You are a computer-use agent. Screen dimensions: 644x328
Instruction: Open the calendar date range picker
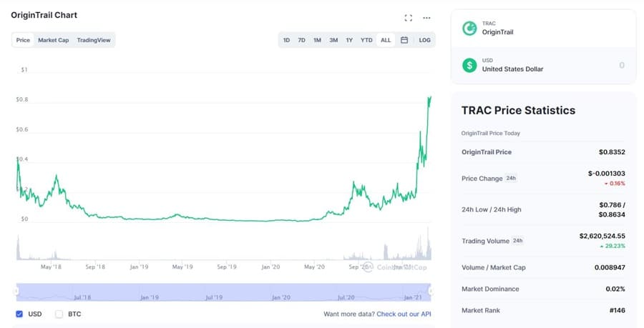(x=404, y=40)
